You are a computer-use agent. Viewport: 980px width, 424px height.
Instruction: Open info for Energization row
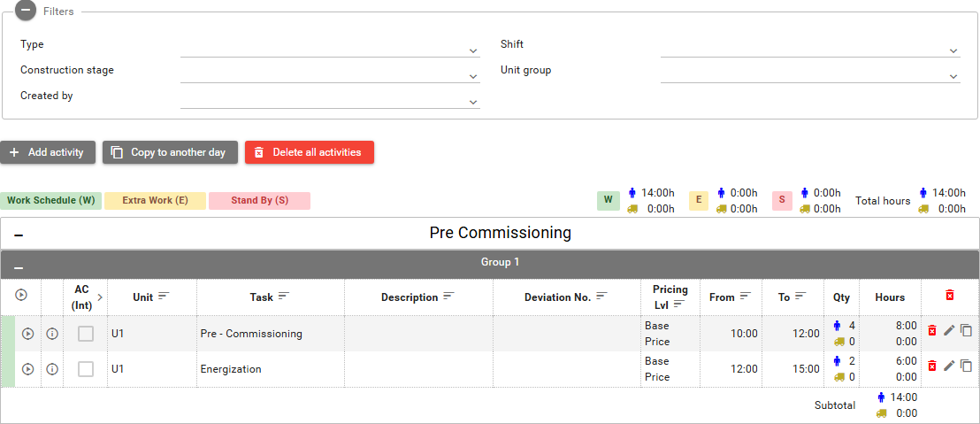(52, 369)
